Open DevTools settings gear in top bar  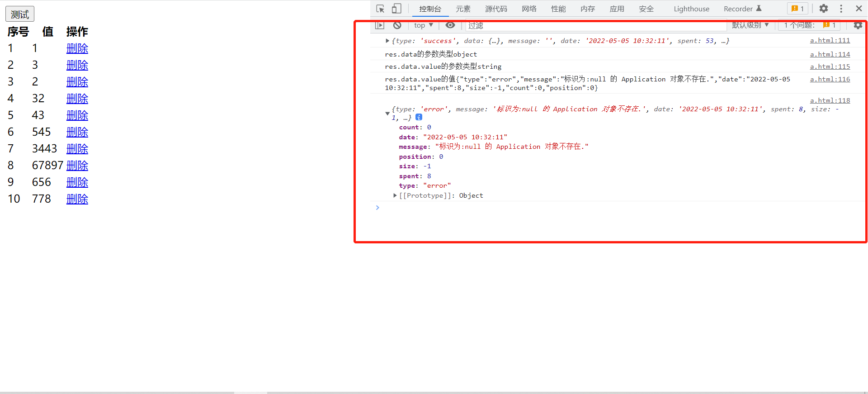point(824,9)
